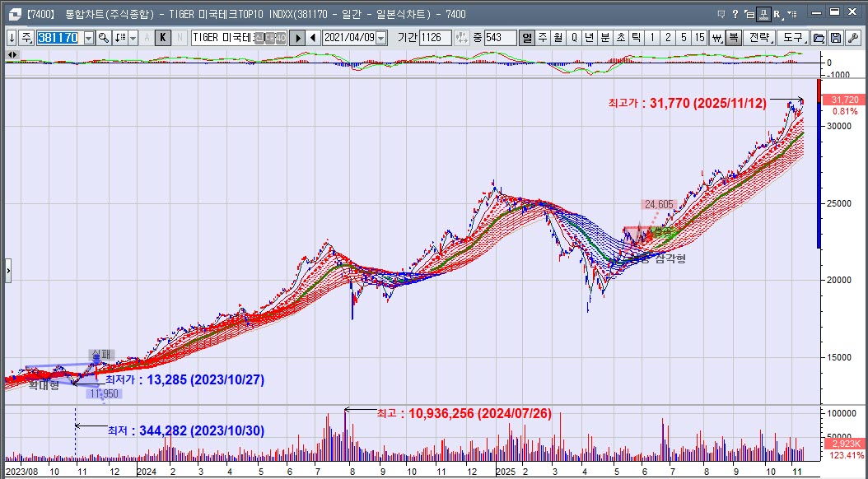Switch to 주 weekly chart period

[x=543, y=38]
